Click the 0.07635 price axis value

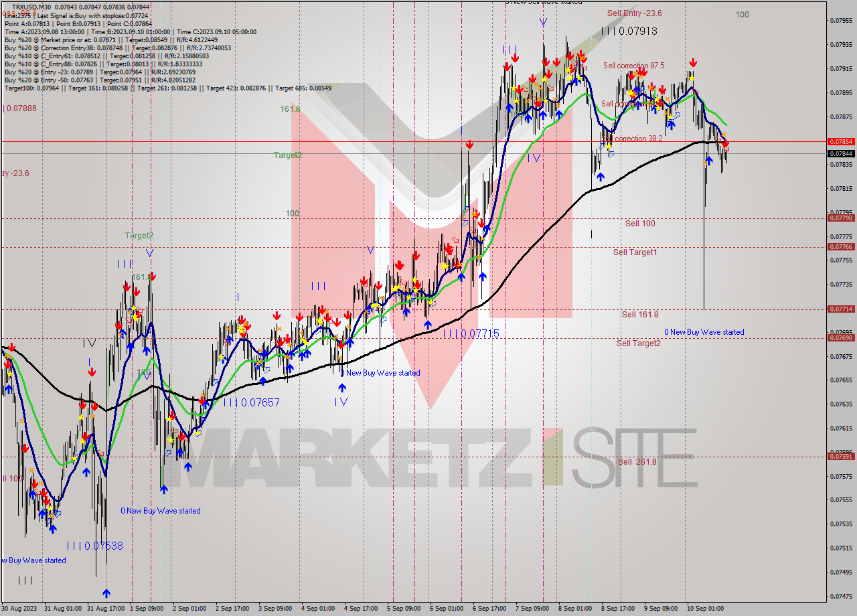pyautogui.click(x=841, y=404)
